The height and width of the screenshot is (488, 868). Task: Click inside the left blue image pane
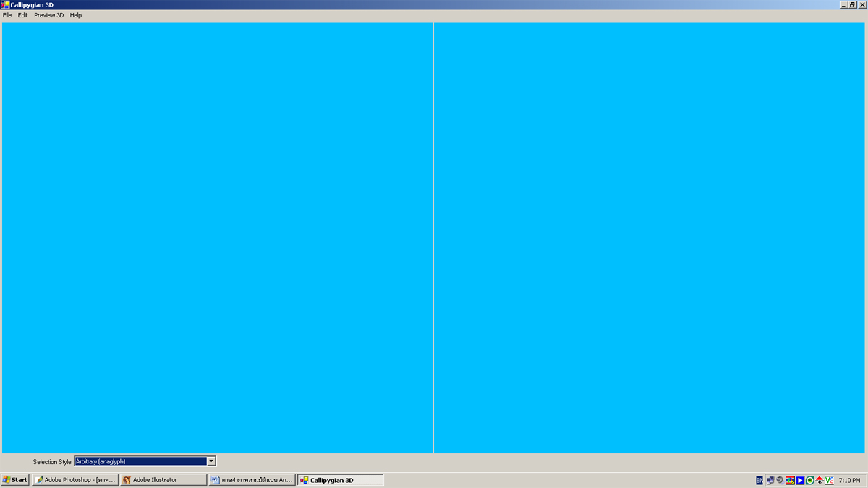pyautogui.click(x=217, y=238)
